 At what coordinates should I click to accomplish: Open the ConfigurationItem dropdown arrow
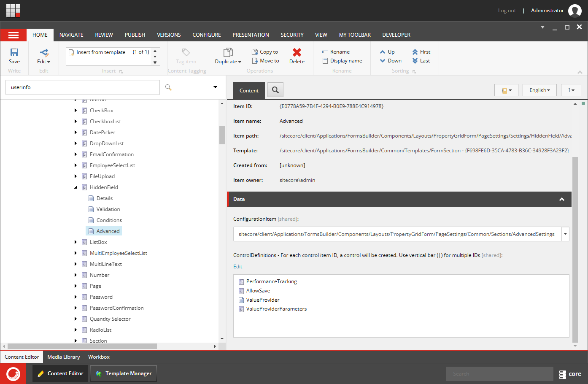point(565,234)
